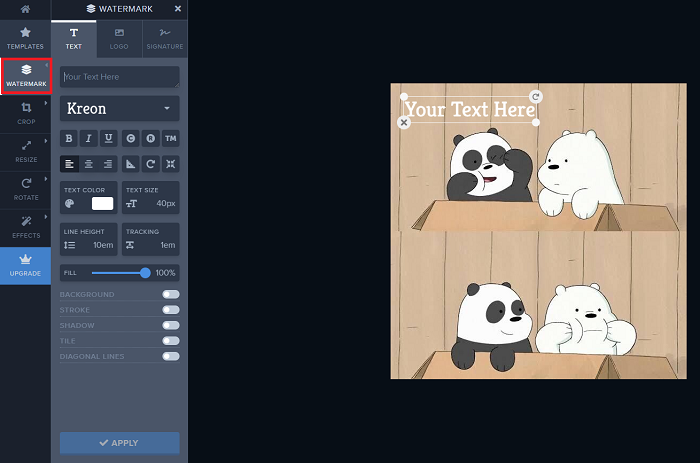Click the line height 10em value
The width and height of the screenshot is (700, 463).
[103, 245]
